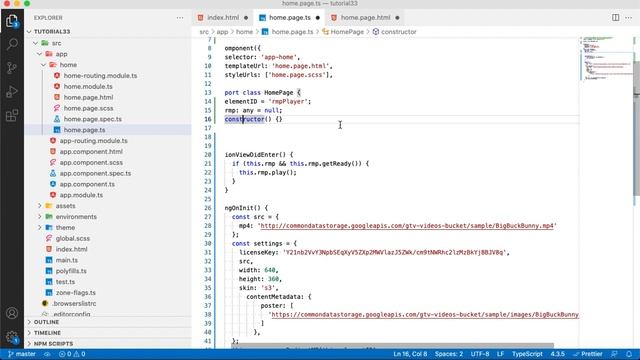Open home.page.scss file
The width and height of the screenshot is (640, 360).
pos(88,108)
